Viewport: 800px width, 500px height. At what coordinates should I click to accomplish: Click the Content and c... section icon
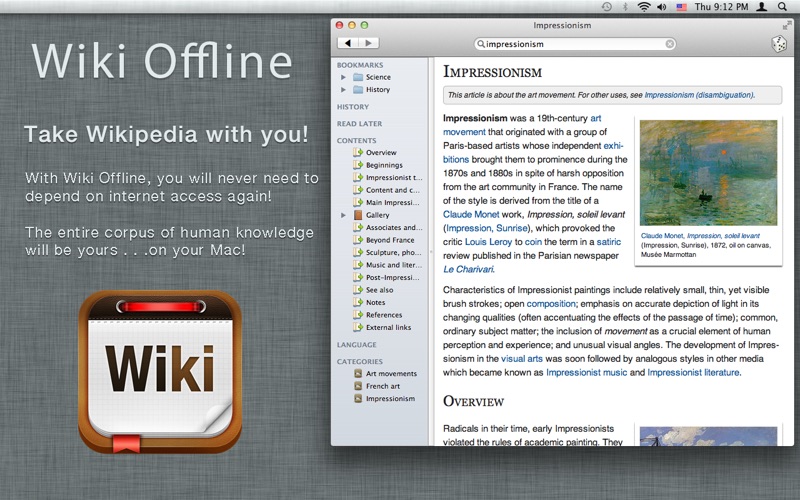coord(358,190)
